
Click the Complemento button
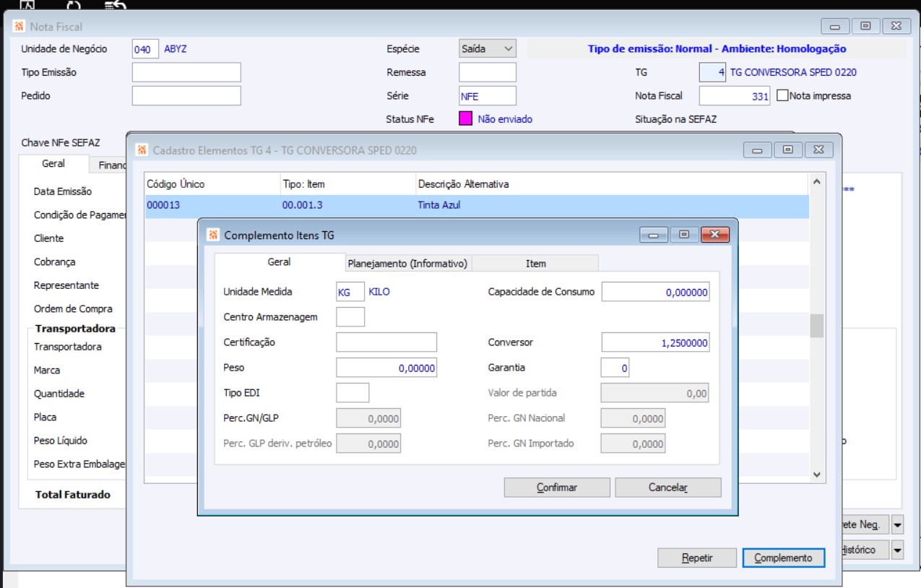(784, 558)
